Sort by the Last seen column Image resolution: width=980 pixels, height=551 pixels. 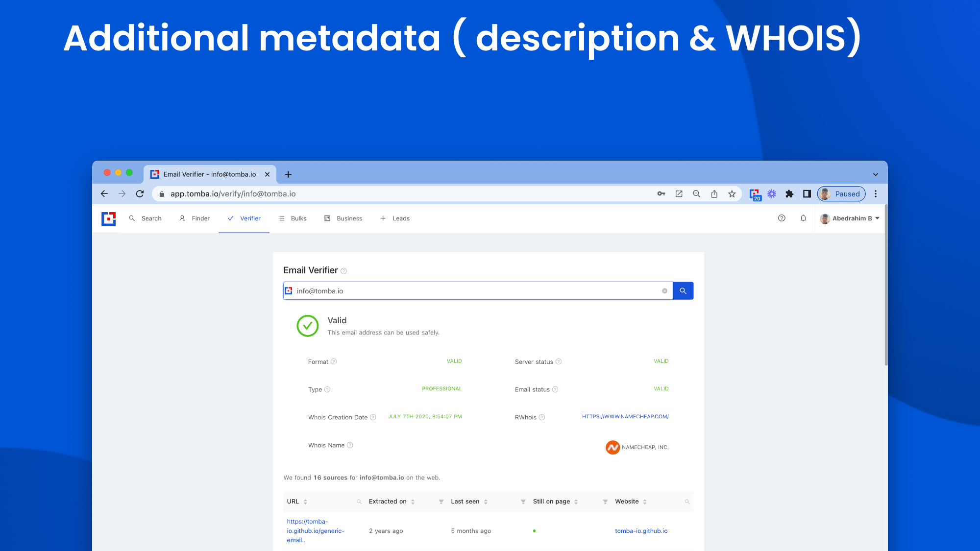click(x=486, y=502)
